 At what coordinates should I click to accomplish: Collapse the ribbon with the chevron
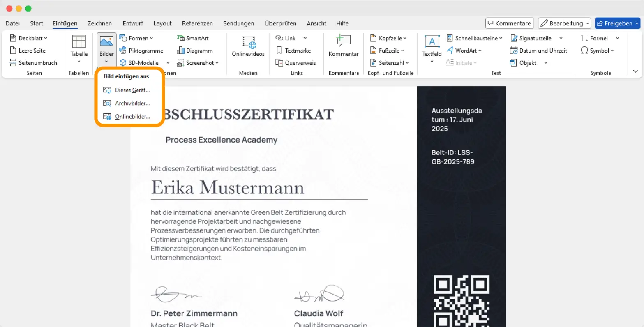pos(635,71)
